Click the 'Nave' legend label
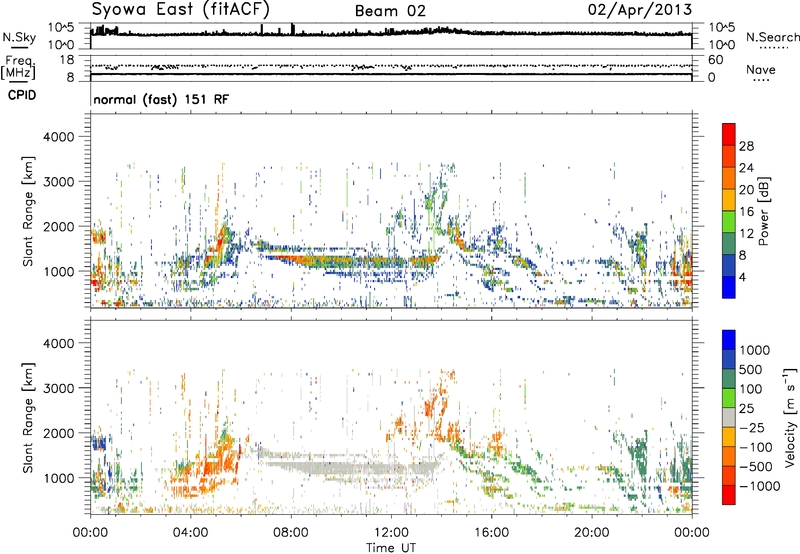 tap(761, 70)
